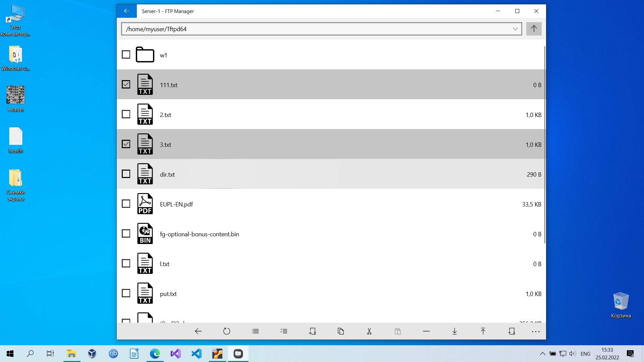This screenshot has height=362, width=644.
Task: Click the upload files icon
Action: 483,330
